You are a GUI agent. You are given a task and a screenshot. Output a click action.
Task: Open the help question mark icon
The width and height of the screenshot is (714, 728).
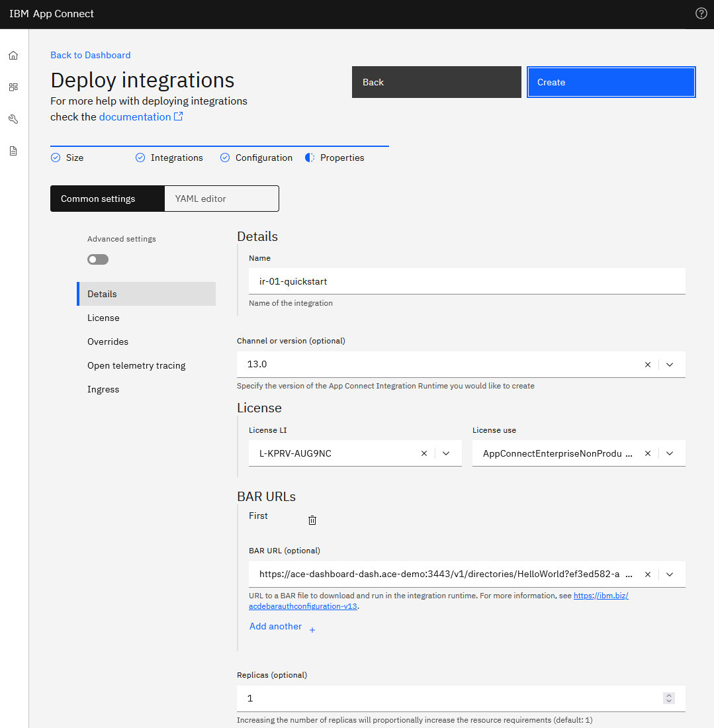[701, 14]
